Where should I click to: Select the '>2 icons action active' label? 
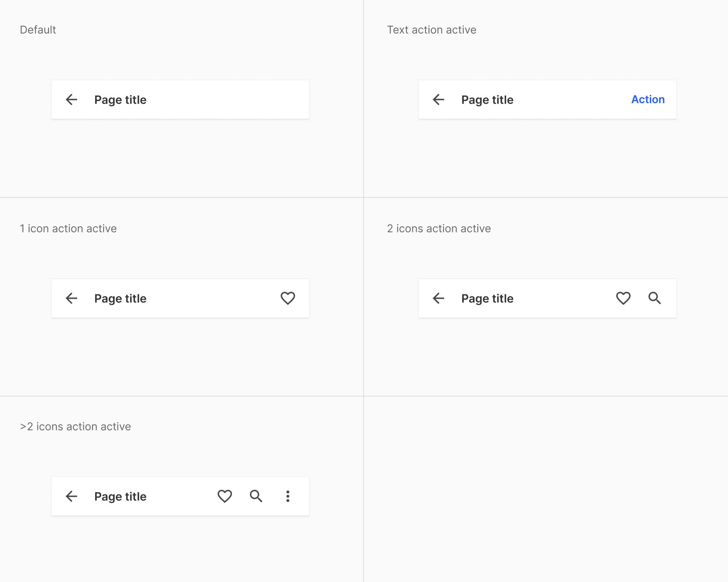(75, 427)
